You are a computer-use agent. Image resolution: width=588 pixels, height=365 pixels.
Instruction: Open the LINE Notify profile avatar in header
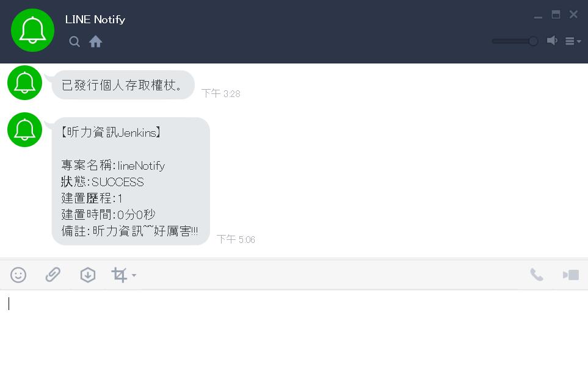(32, 31)
